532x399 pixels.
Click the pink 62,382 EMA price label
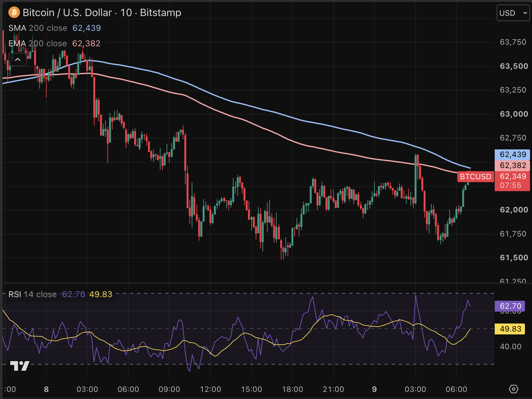513,165
